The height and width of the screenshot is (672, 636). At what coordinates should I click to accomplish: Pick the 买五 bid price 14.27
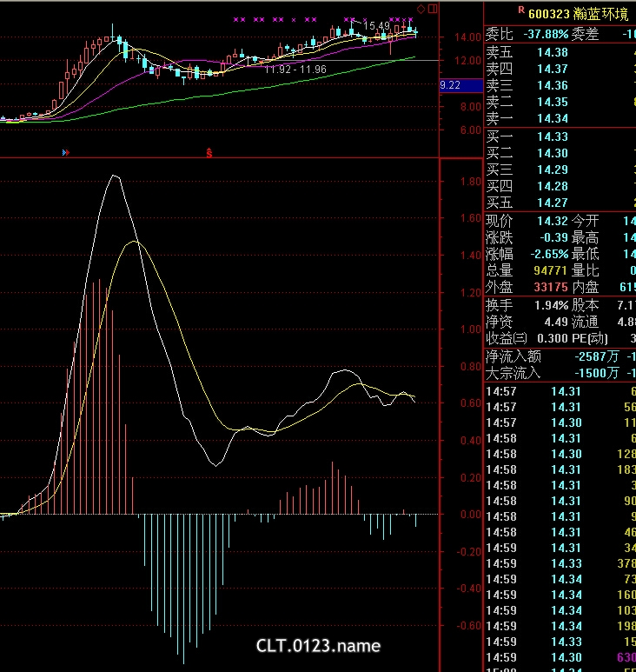pos(552,203)
